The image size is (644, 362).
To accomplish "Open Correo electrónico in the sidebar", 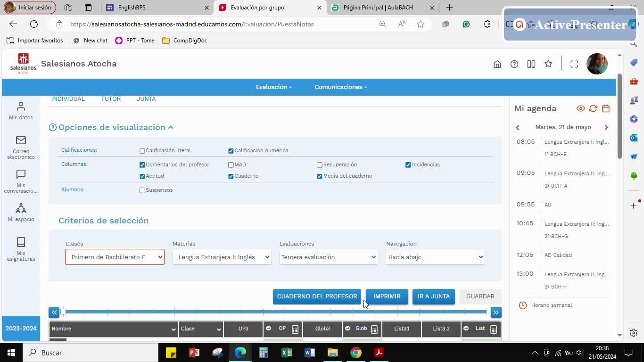I will coord(21,148).
